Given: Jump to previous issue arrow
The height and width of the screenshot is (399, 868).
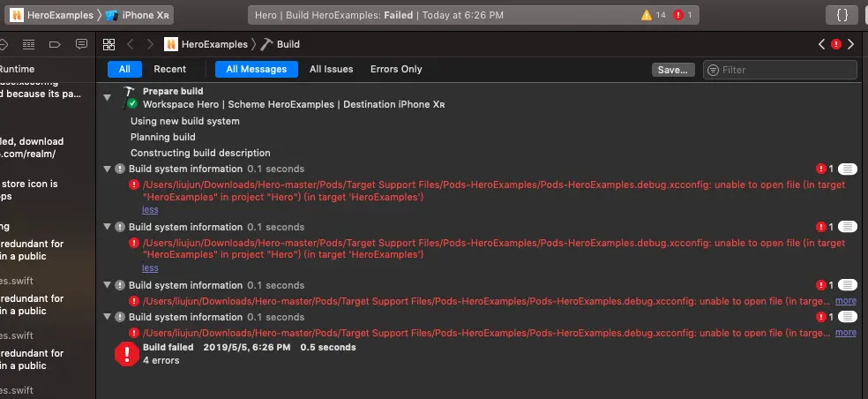Looking at the screenshot, I should pos(821,44).
